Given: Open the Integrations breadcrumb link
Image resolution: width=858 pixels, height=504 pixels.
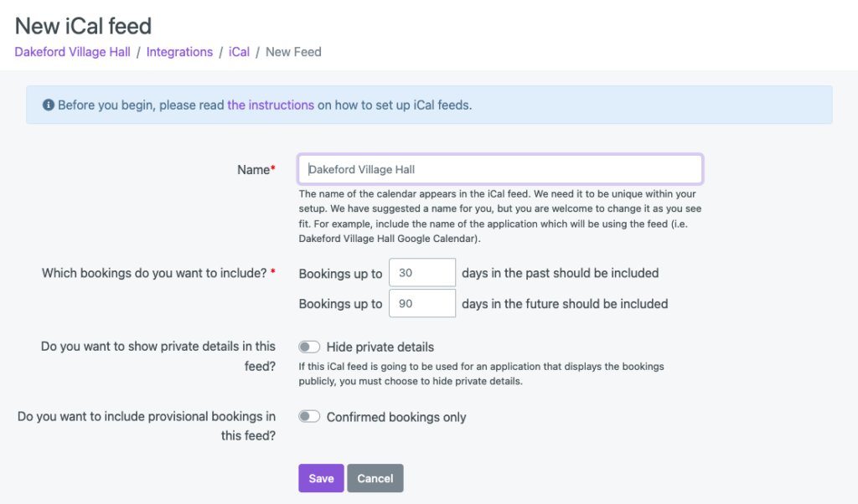Looking at the screenshot, I should [x=179, y=52].
